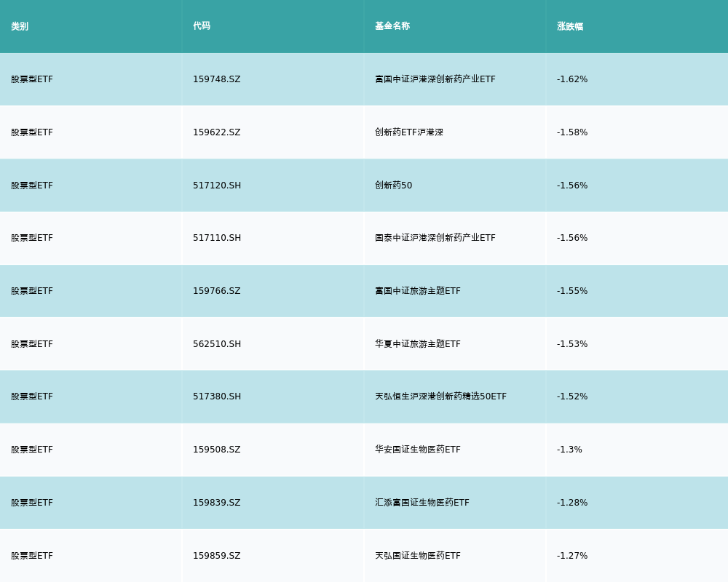
Task: Select code 562510.SH
Action: pyautogui.click(x=217, y=344)
